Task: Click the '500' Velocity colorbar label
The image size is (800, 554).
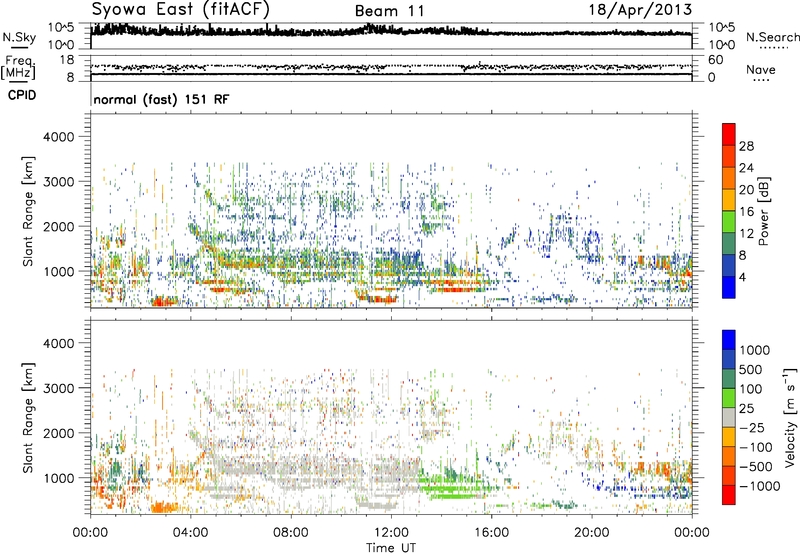Action: 751,370
